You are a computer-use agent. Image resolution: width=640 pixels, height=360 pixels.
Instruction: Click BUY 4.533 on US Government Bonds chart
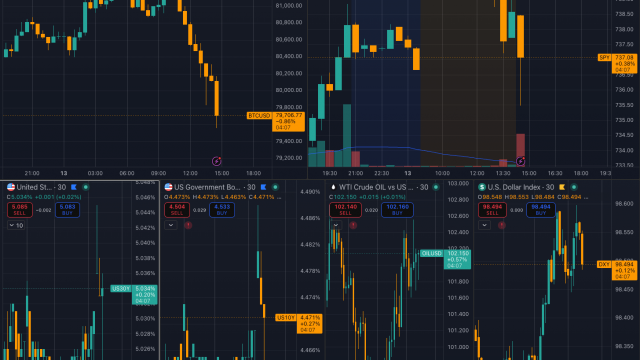222,210
